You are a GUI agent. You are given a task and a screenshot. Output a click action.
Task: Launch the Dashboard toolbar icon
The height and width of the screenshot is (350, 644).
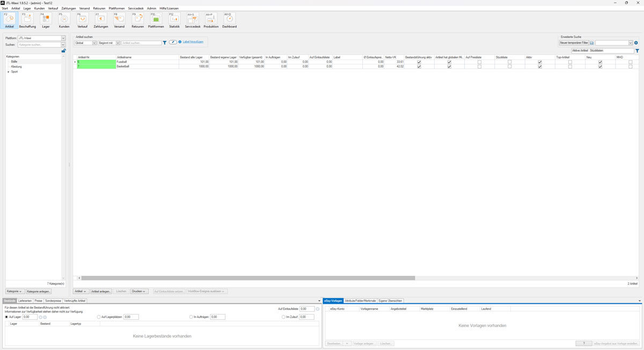click(229, 20)
